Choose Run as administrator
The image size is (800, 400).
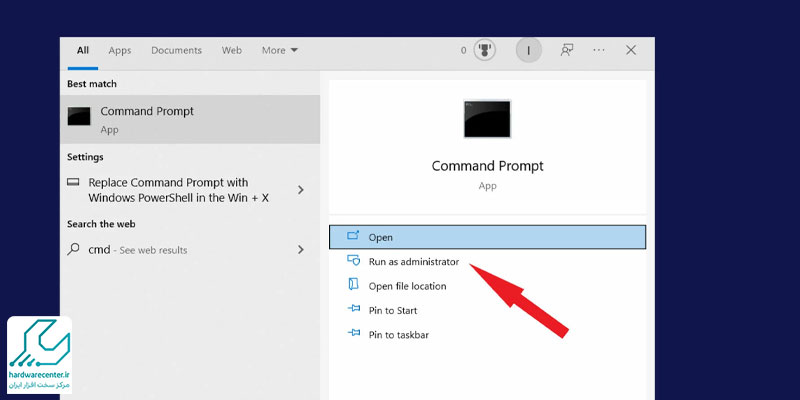pos(414,262)
